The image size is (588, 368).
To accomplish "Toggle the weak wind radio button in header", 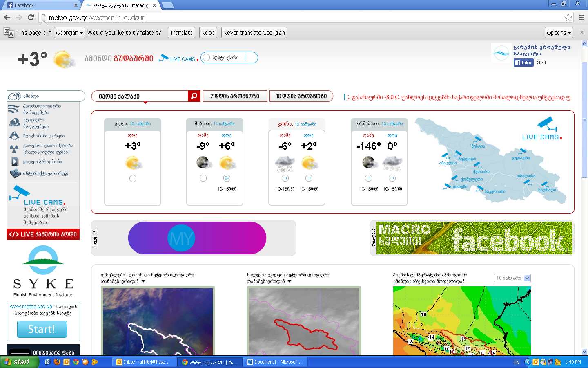I will 207,58.
